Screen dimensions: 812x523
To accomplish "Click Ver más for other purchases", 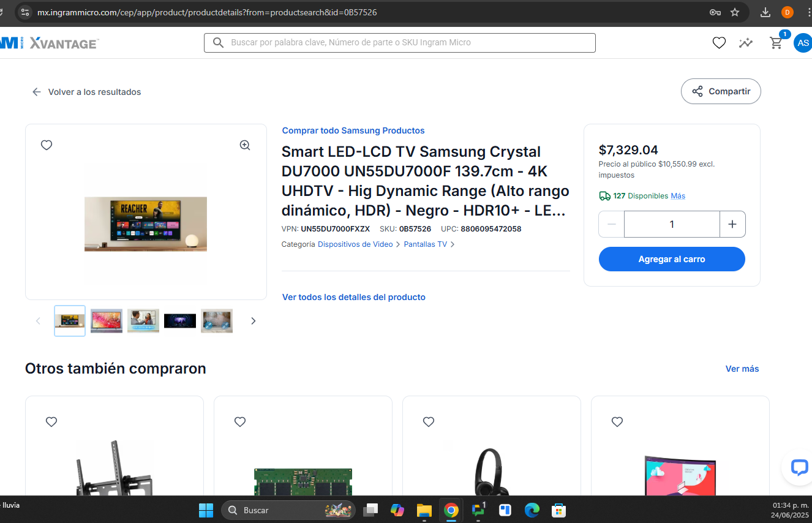I will (742, 369).
